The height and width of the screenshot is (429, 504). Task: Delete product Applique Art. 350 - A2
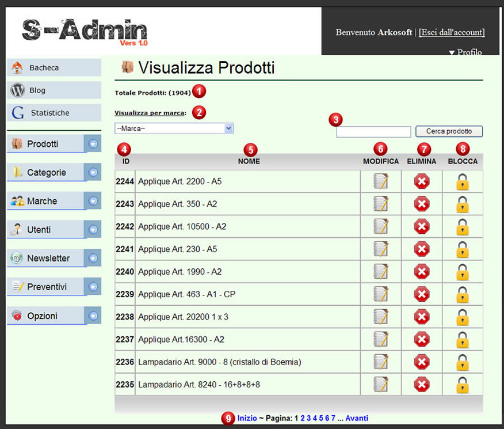pyautogui.click(x=422, y=204)
